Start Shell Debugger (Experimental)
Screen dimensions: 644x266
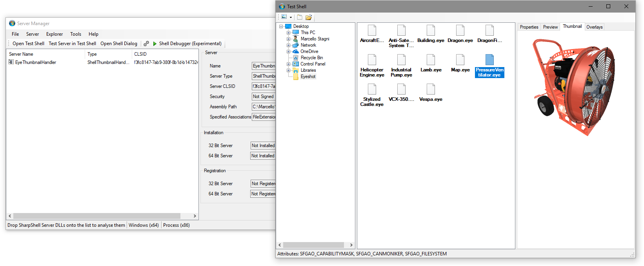coord(187,44)
